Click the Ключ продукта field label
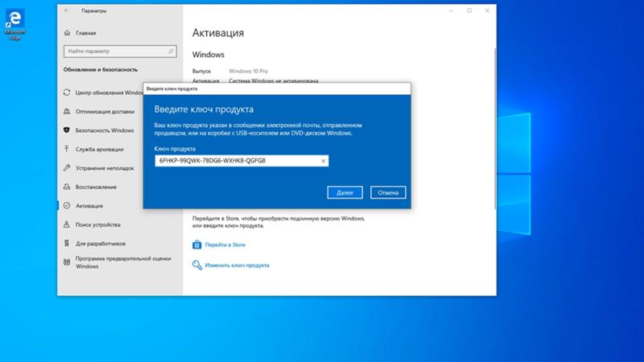Image resolution: width=644 pixels, height=362 pixels. 175,149
